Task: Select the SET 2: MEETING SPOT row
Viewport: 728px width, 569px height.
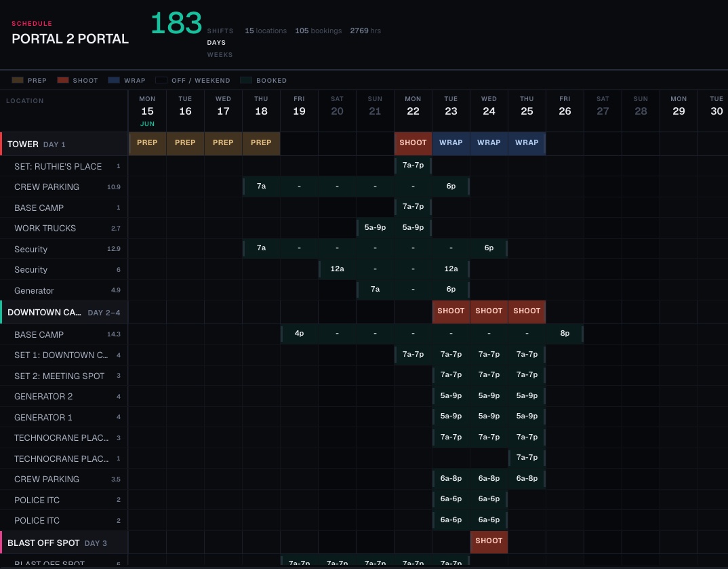Action: point(64,376)
